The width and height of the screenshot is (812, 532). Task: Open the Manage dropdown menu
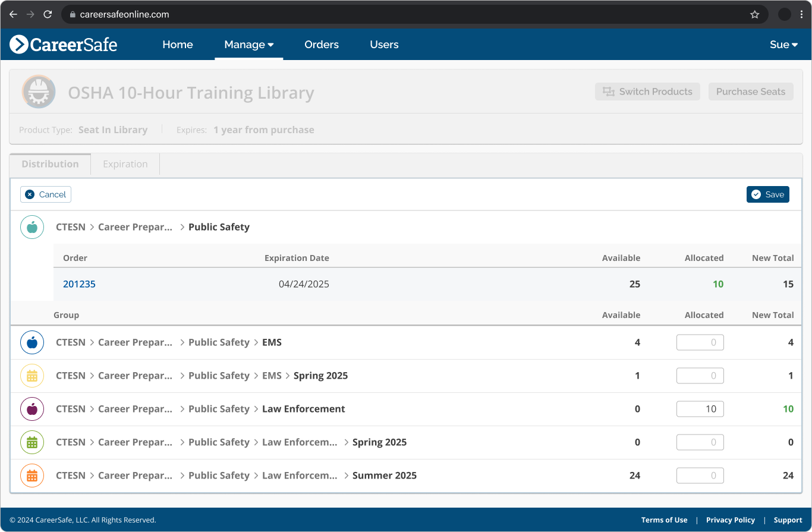pyautogui.click(x=248, y=45)
